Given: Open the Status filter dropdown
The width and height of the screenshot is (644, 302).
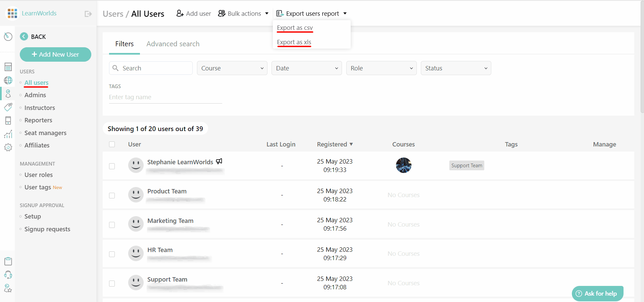Looking at the screenshot, I should tap(456, 68).
